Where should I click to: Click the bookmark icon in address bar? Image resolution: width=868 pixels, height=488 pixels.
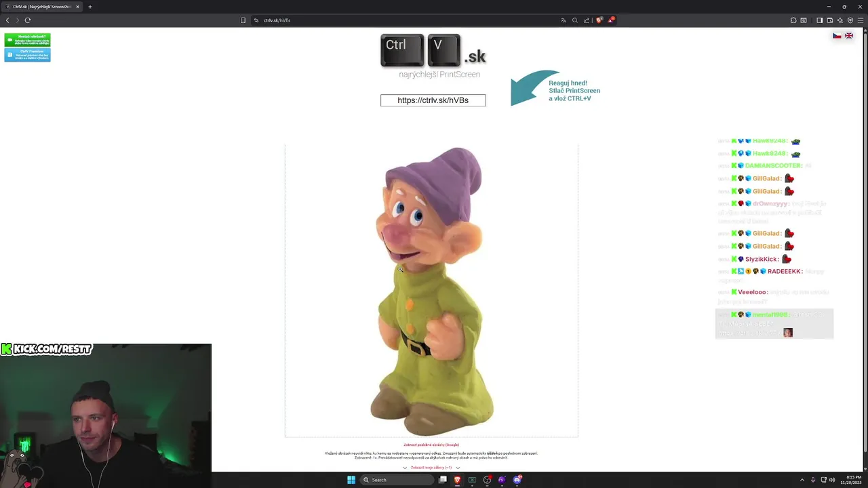click(243, 20)
